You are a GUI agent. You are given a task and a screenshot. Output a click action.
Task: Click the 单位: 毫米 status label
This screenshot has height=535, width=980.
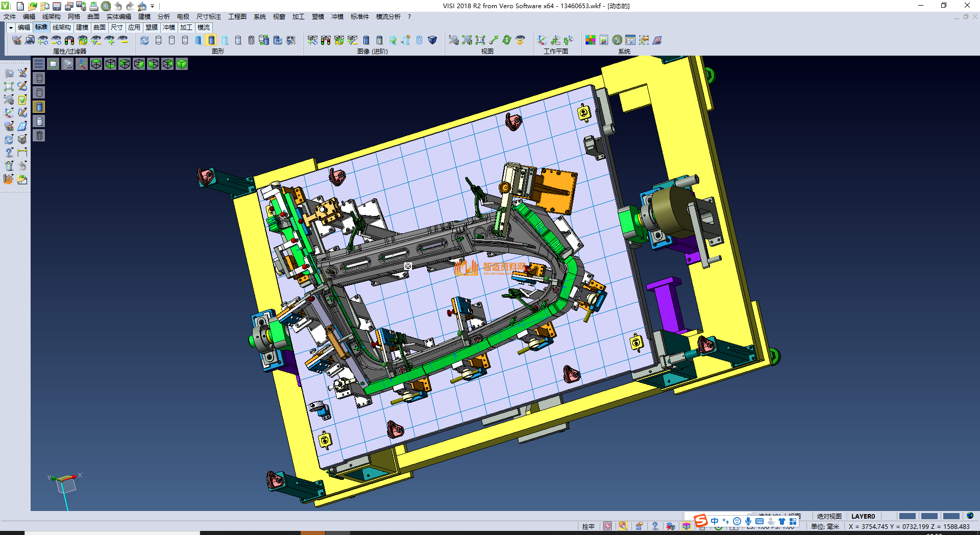(x=825, y=526)
